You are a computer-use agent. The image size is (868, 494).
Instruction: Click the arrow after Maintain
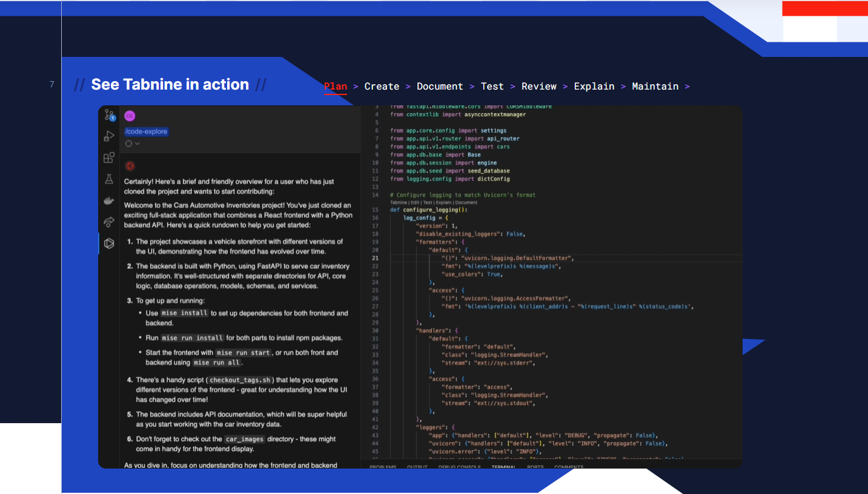(x=687, y=87)
